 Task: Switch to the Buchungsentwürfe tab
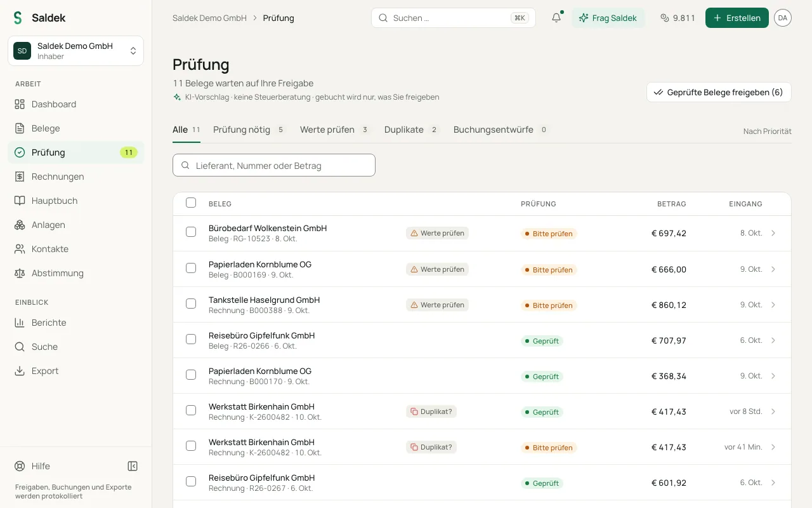501,130
